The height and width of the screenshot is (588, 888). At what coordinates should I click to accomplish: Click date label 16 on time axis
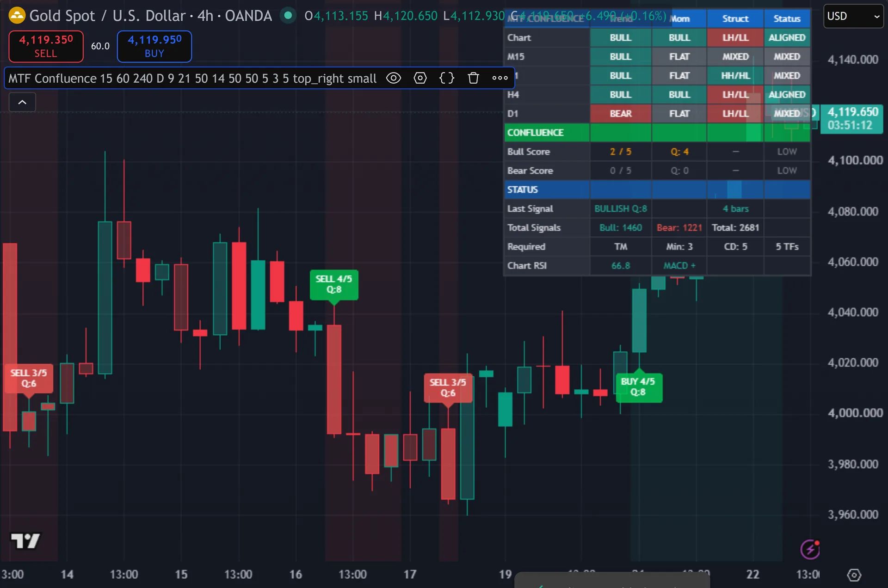click(296, 575)
